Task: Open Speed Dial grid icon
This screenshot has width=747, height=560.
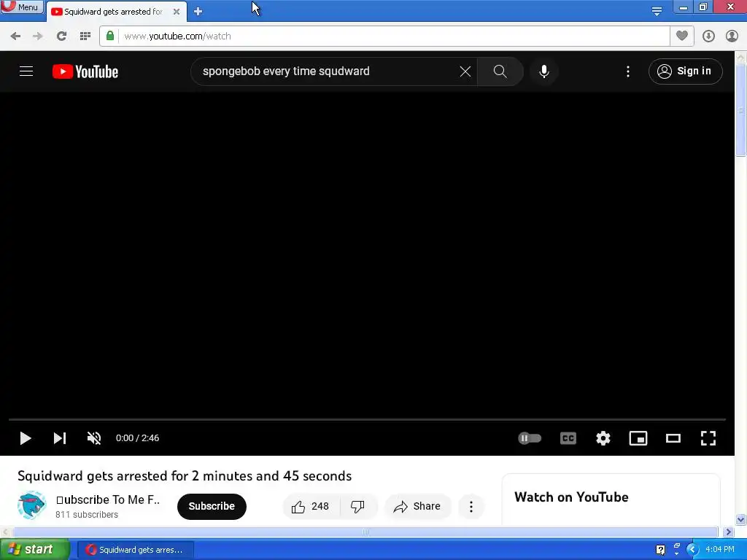Action: click(x=85, y=36)
